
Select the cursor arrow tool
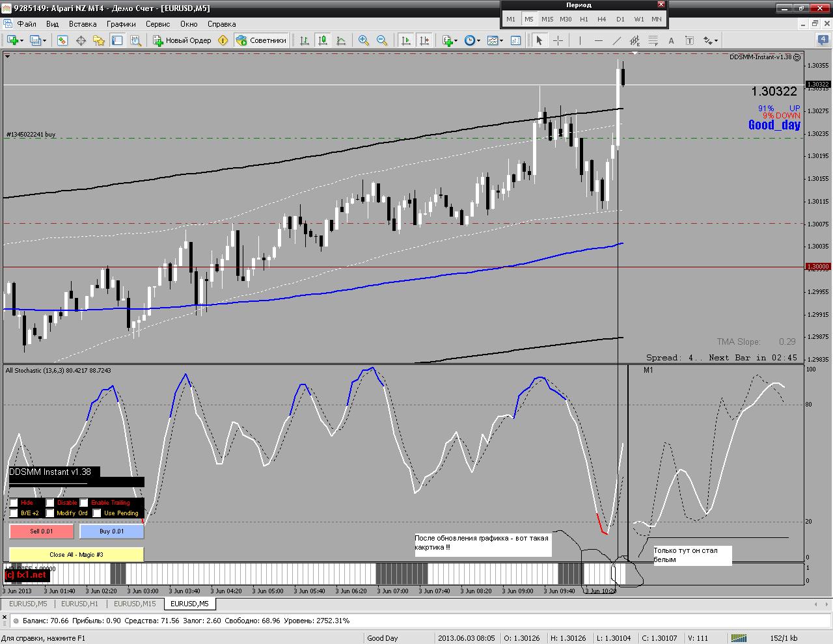pos(539,40)
